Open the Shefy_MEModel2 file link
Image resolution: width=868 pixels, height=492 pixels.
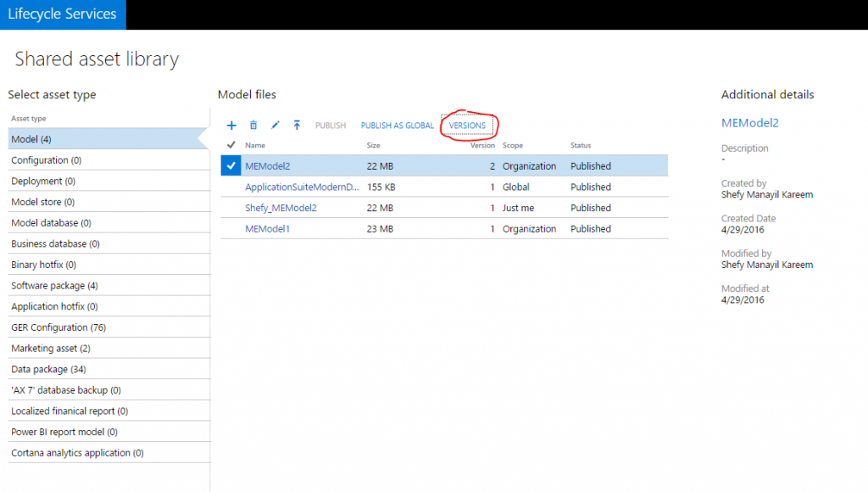[281, 208]
